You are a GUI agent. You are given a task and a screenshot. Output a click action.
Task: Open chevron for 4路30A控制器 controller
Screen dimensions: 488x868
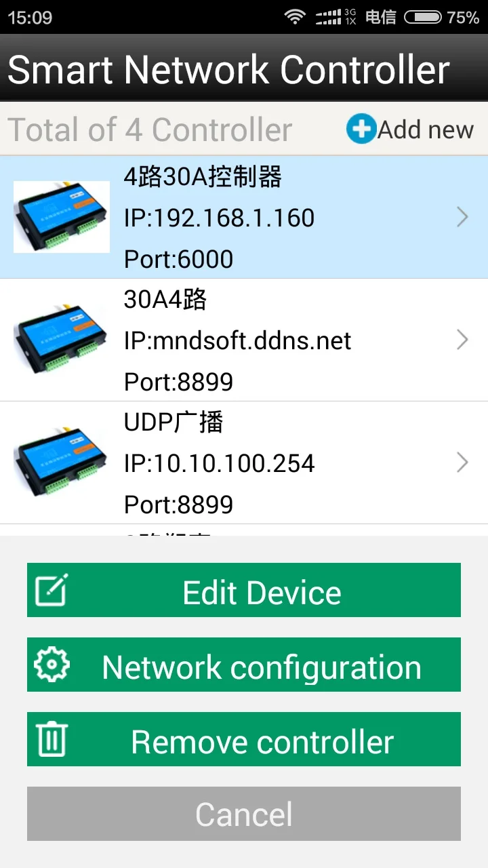463,217
